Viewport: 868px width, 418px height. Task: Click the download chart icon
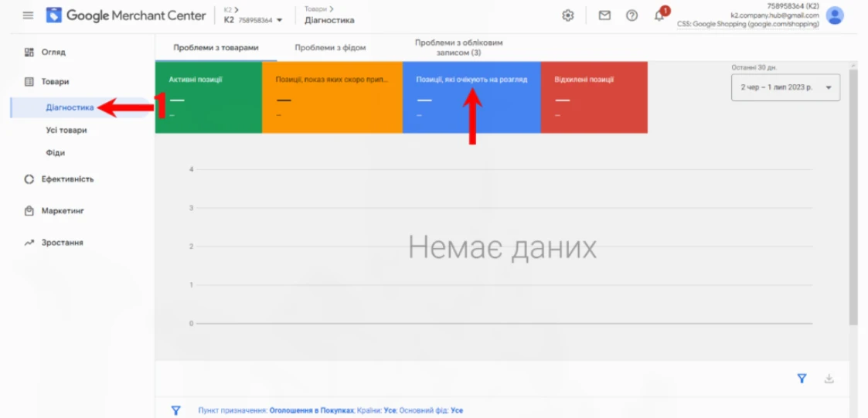click(x=829, y=379)
